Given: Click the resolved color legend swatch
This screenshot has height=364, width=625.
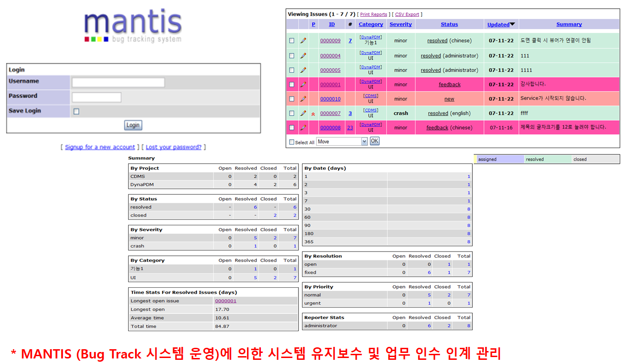Looking at the screenshot, I should [x=548, y=159].
